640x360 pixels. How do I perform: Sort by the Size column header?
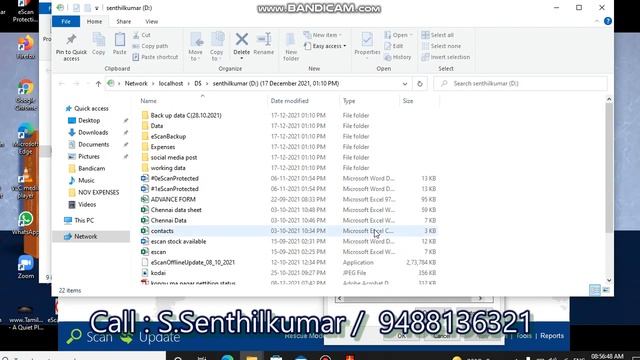(408, 101)
